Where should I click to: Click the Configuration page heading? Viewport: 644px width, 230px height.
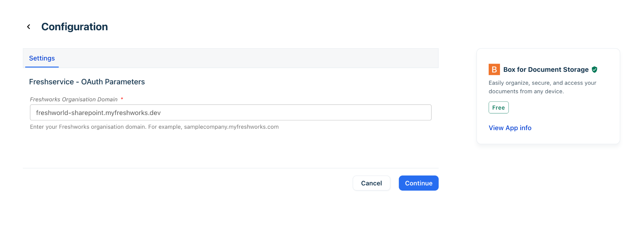tap(75, 27)
